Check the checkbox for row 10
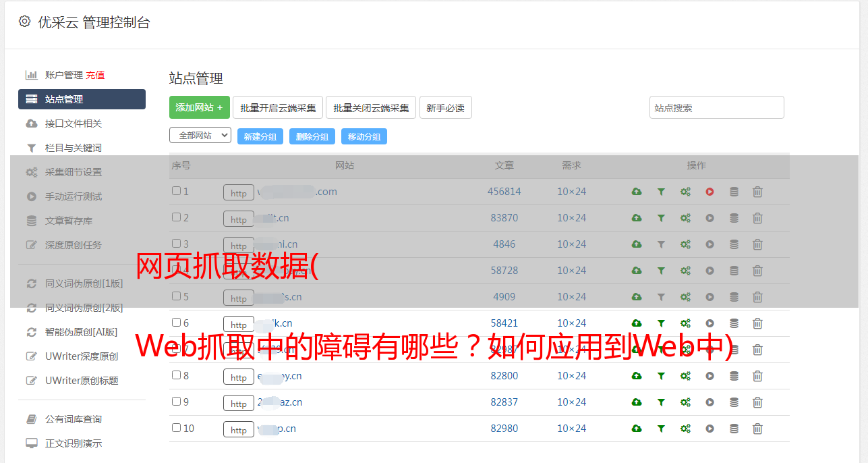Image resolution: width=868 pixels, height=463 pixels. pos(176,428)
